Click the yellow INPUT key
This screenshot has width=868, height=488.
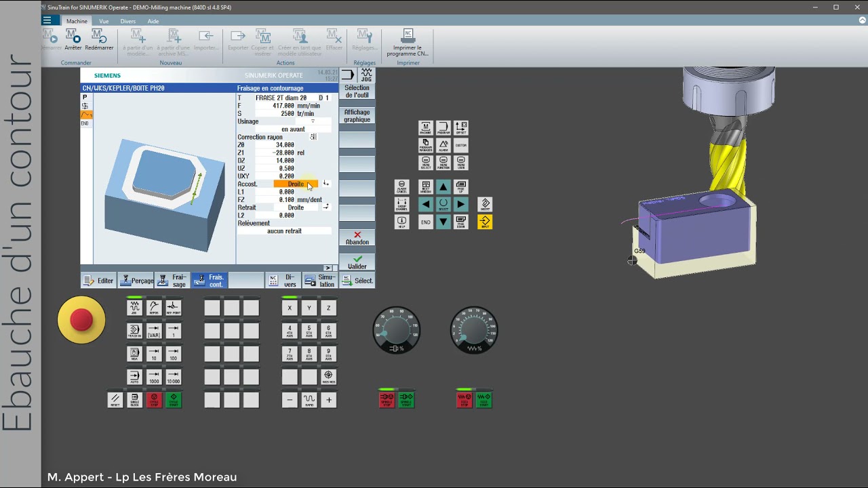click(485, 222)
